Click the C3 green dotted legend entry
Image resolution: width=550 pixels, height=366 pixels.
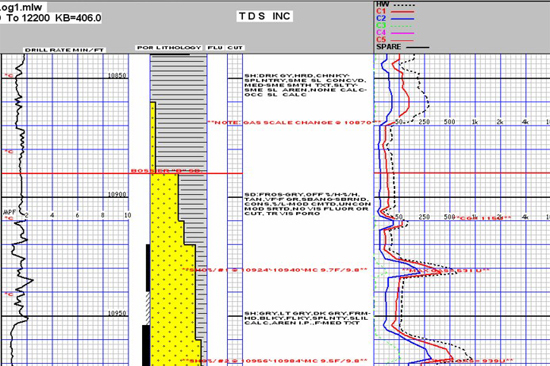pos(394,26)
